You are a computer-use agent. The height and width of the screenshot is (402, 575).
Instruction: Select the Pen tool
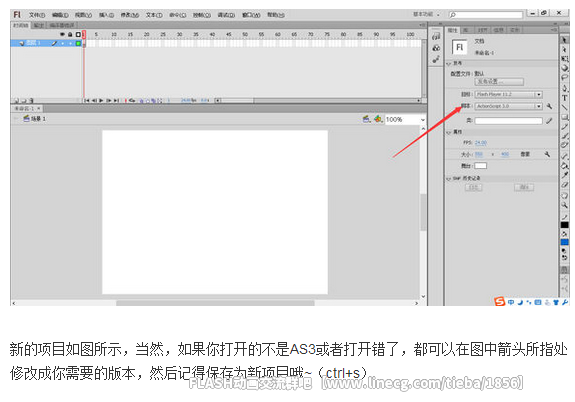click(564, 88)
